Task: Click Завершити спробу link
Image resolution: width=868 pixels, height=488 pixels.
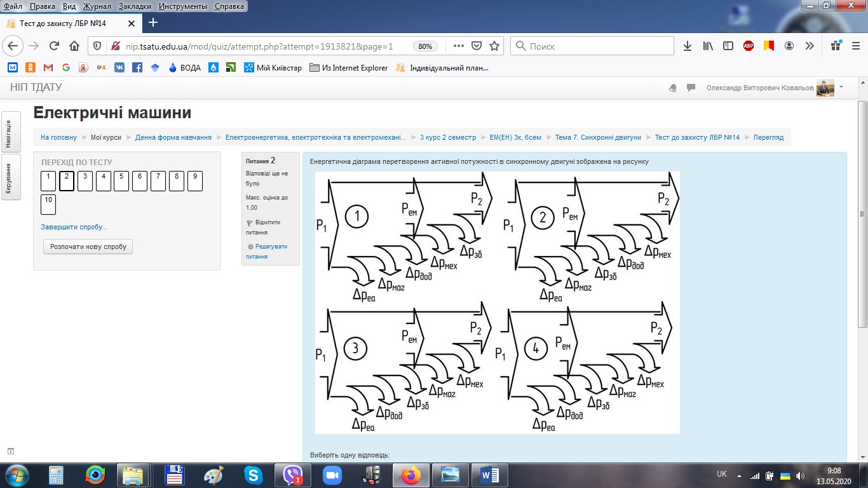Action: coord(74,227)
